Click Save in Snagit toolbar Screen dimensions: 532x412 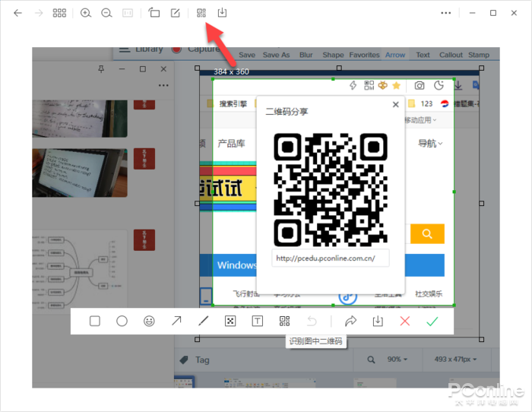(x=247, y=55)
